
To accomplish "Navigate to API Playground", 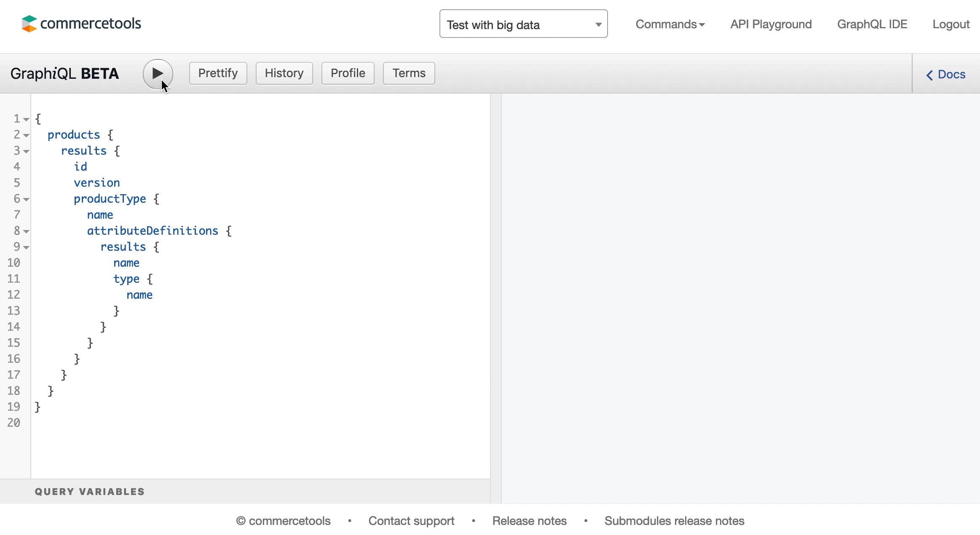I will [770, 24].
